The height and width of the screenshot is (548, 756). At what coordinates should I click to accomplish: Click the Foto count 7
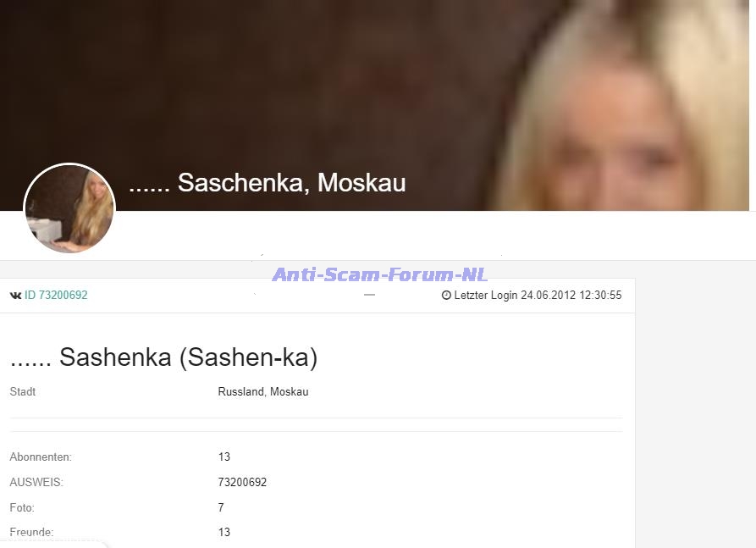click(x=221, y=507)
